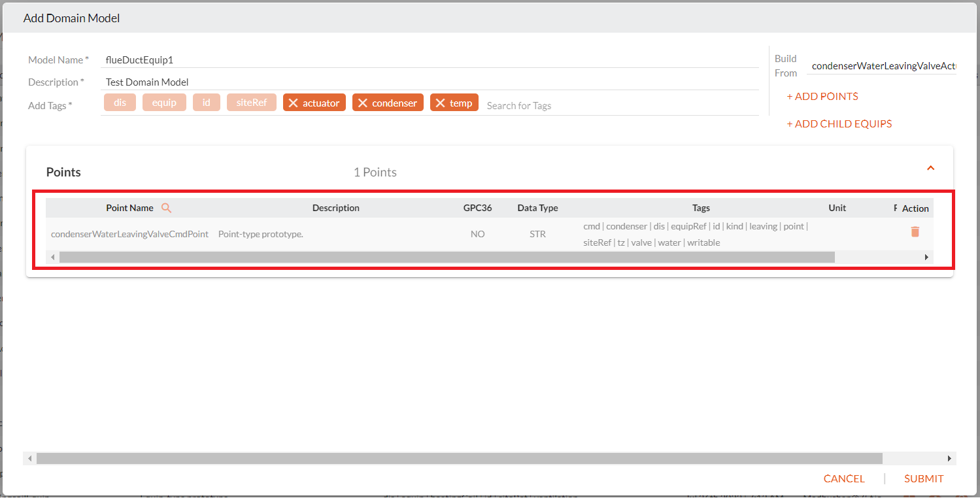This screenshot has width=980, height=498.
Task: Click the Points section heading
Action: [63, 173]
